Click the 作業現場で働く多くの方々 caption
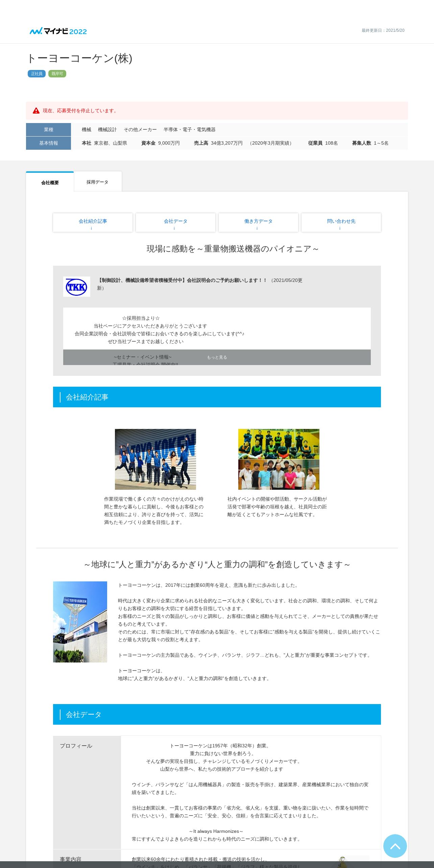The width and height of the screenshot is (434, 868). pos(154,511)
